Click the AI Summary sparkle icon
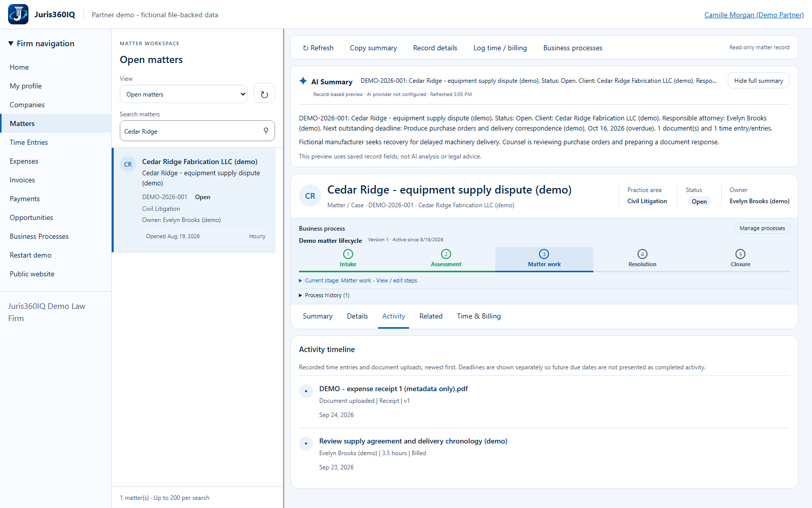The image size is (812, 508). click(303, 81)
